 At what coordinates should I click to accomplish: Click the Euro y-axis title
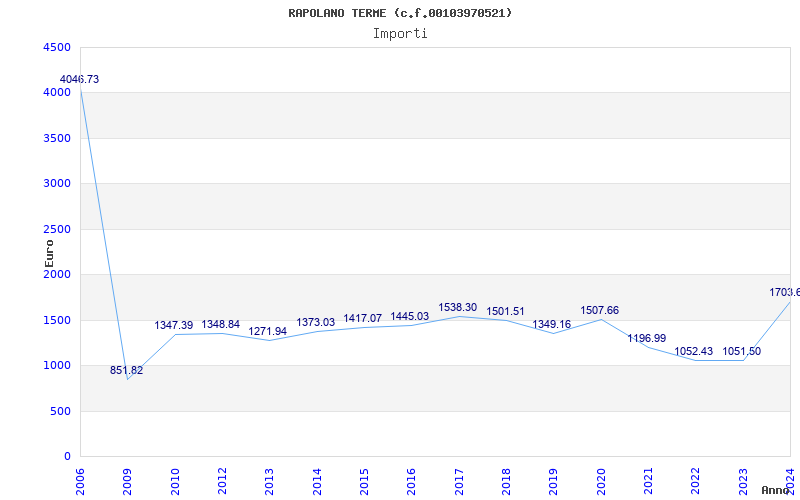point(49,254)
